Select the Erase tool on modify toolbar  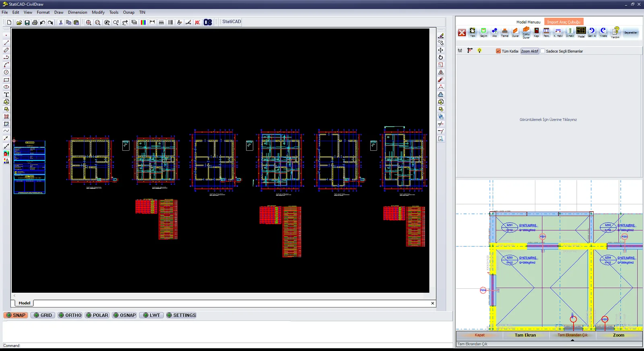pos(441,35)
